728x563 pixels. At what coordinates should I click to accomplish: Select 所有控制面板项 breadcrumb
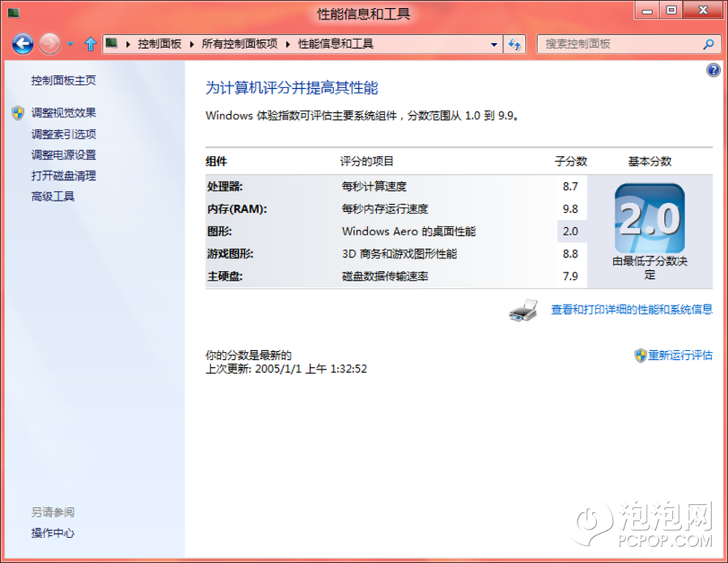pos(239,44)
